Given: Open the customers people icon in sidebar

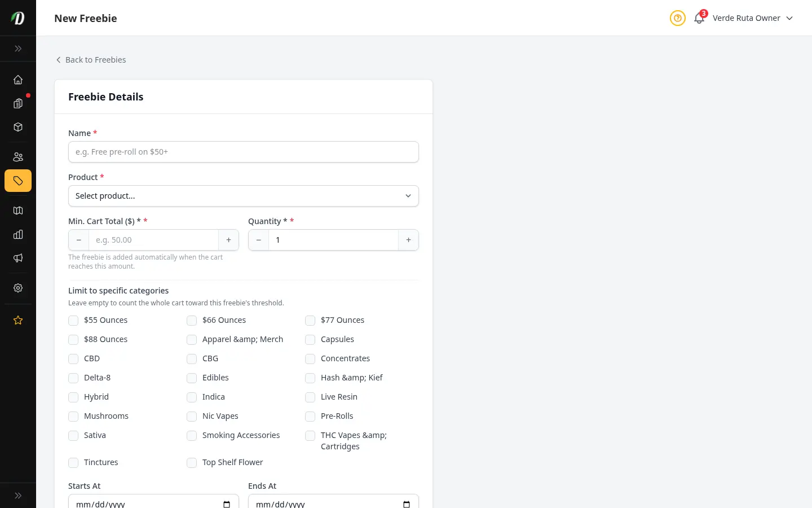Looking at the screenshot, I should click(18, 157).
